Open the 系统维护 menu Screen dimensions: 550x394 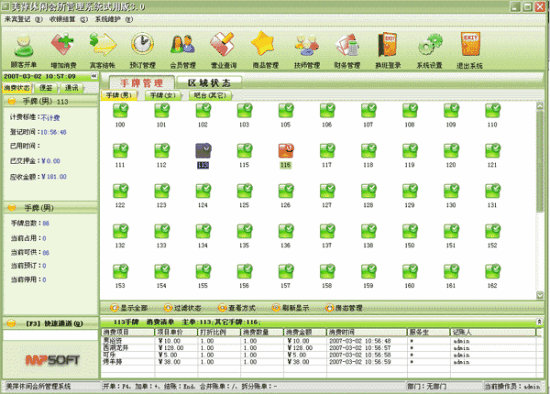(x=114, y=19)
